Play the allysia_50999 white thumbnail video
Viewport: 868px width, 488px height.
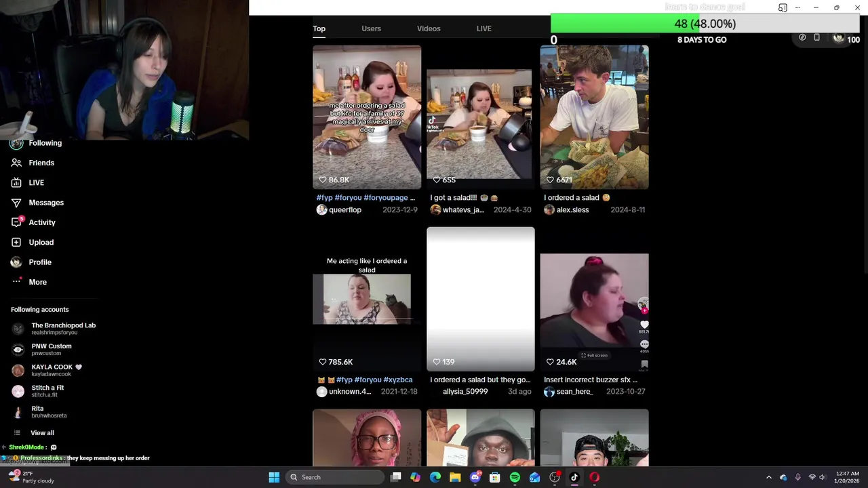coord(481,299)
